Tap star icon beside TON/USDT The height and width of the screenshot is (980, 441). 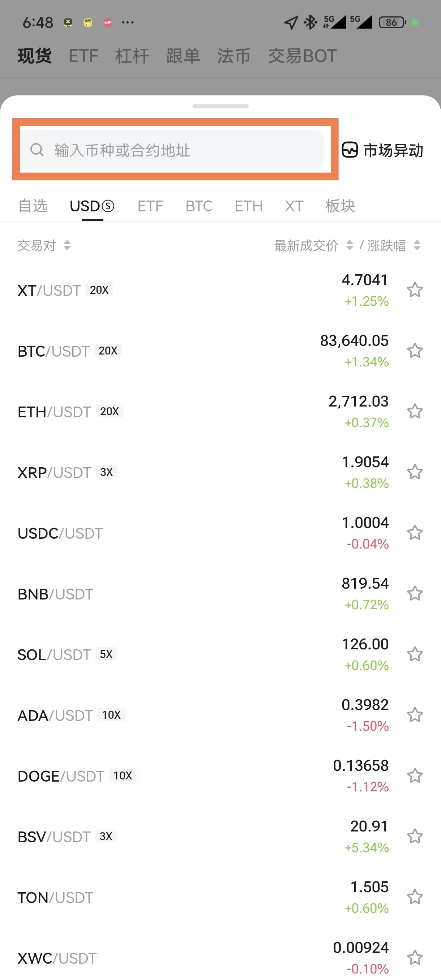point(414,897)
